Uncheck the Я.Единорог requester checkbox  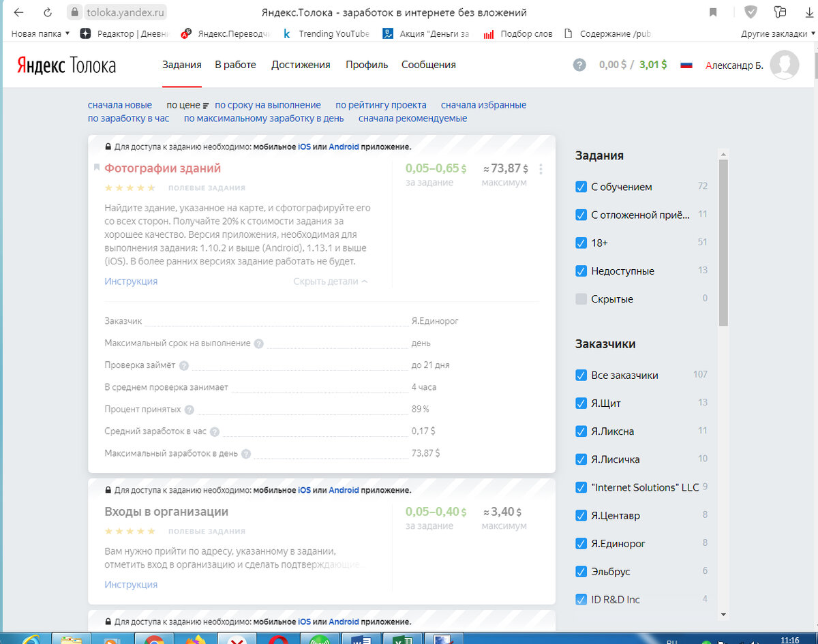coord(581,544)
